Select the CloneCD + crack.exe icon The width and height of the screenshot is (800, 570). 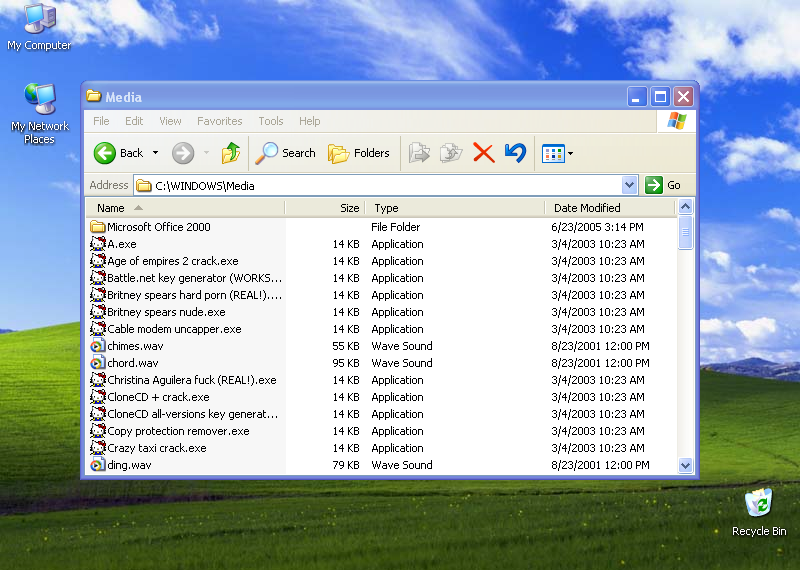[97, 396]
